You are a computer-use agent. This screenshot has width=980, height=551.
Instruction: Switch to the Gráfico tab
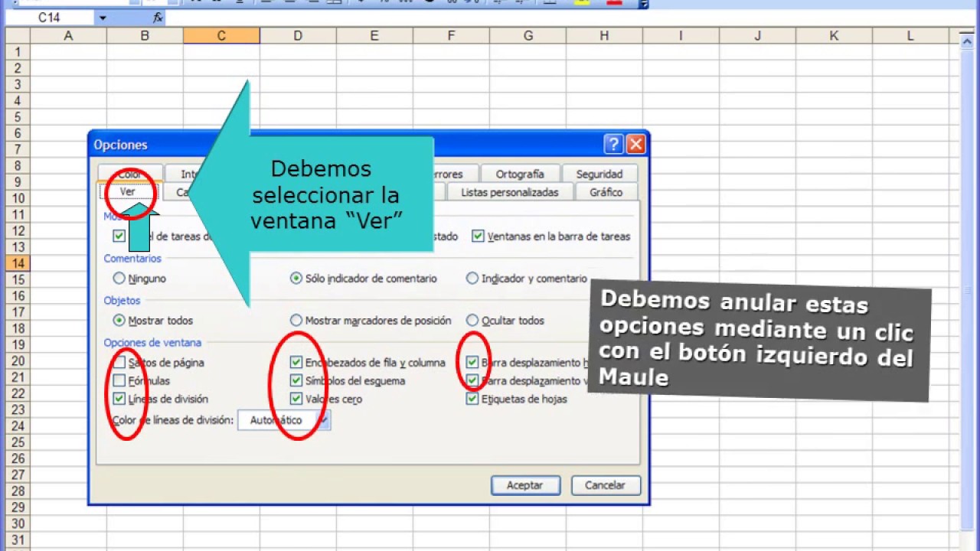tap(606, 192)
